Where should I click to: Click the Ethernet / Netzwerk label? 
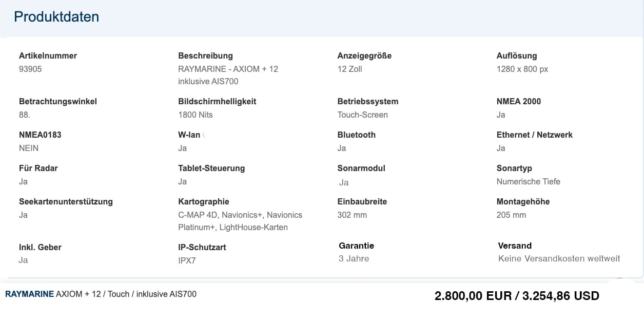[x=534, y=135]
